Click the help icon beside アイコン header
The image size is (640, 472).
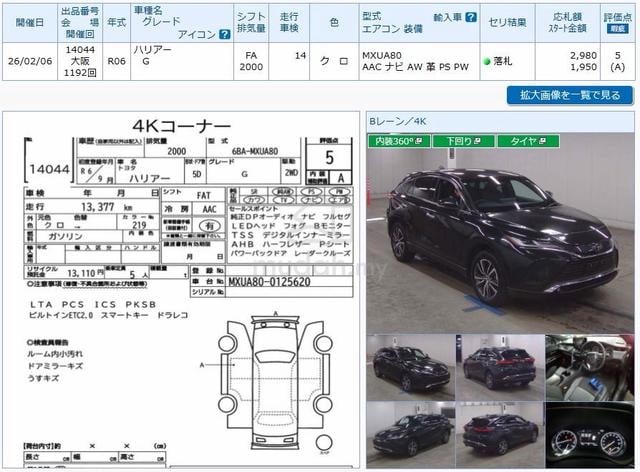pyautogui.click(x=225, y=34)
